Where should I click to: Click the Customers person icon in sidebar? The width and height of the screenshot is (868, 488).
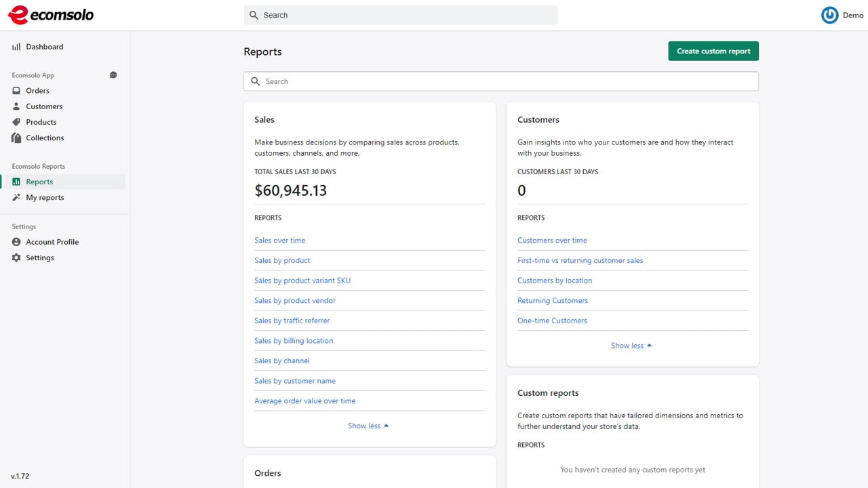16,106
